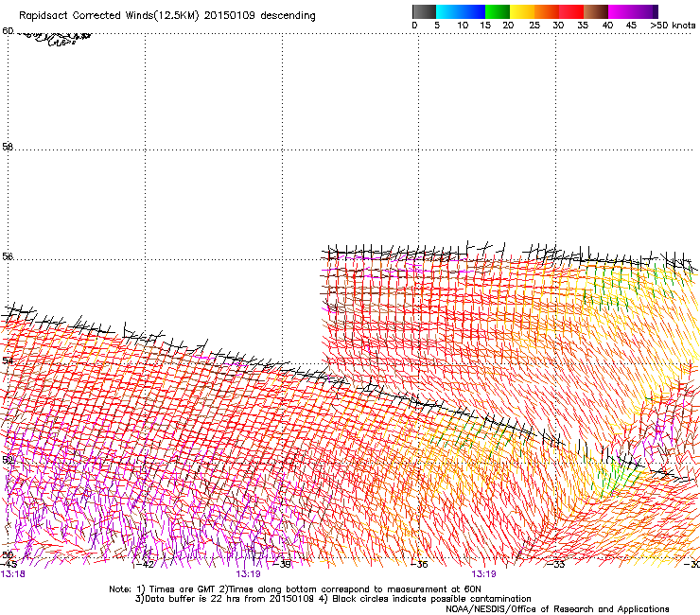Select the cyan 5-10 knots legend color

(x=448, y=11)
